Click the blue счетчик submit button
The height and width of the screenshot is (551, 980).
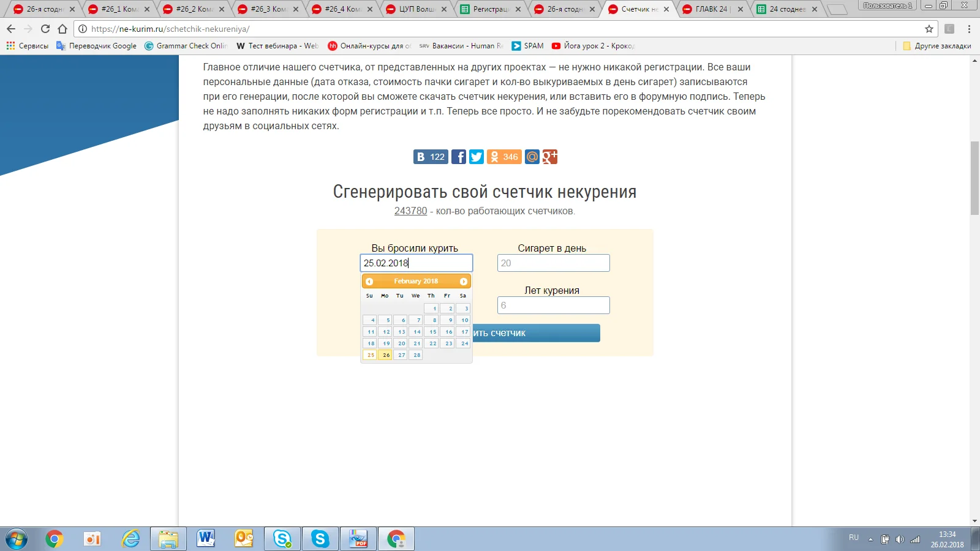click(536, 333)
